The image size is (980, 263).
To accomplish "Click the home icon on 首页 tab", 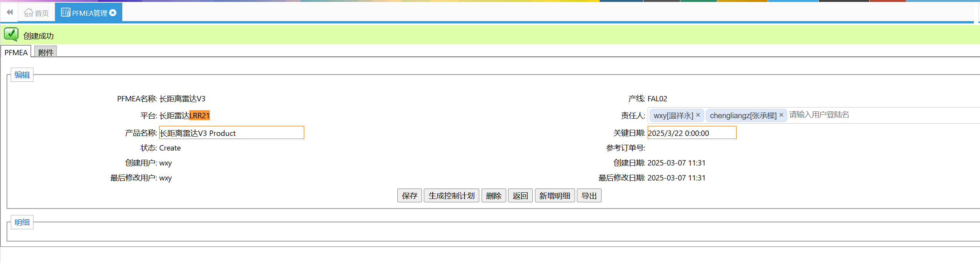I will coord(28,13).
